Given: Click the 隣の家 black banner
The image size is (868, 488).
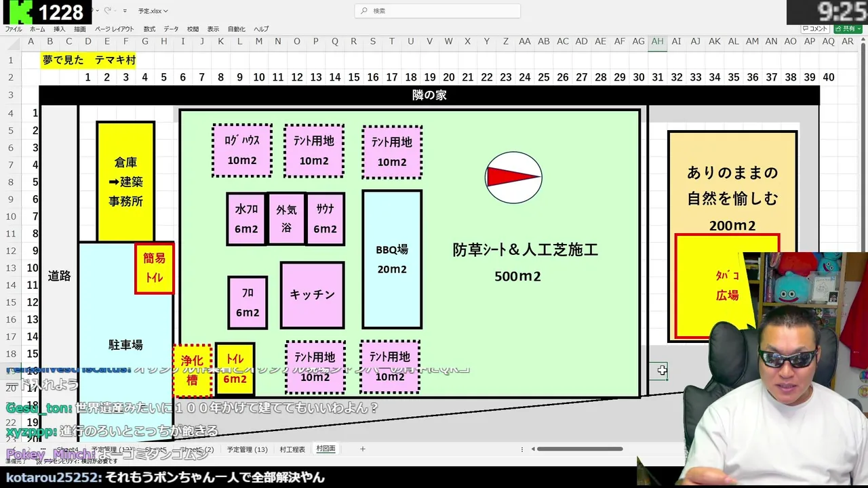Looking at the screenshot, I should [x=429, y=95].
